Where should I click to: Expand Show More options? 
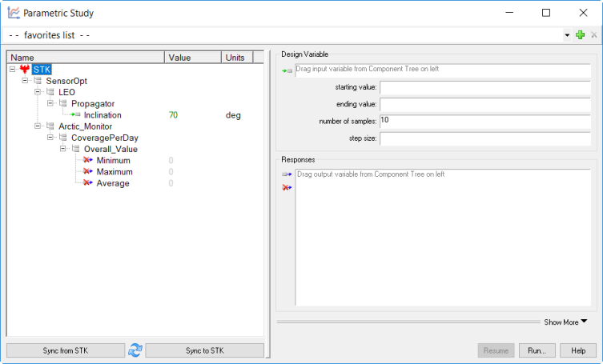[565, 322]
